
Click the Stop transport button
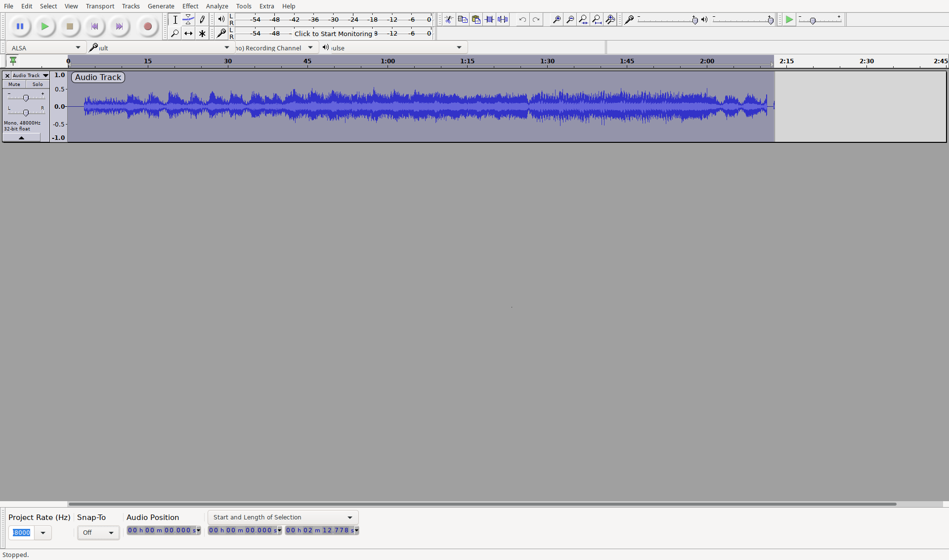(x=70, y=26)
